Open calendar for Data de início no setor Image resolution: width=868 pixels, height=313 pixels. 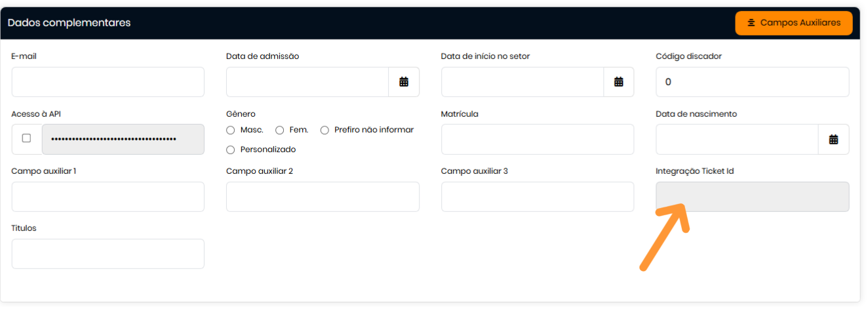618,82
